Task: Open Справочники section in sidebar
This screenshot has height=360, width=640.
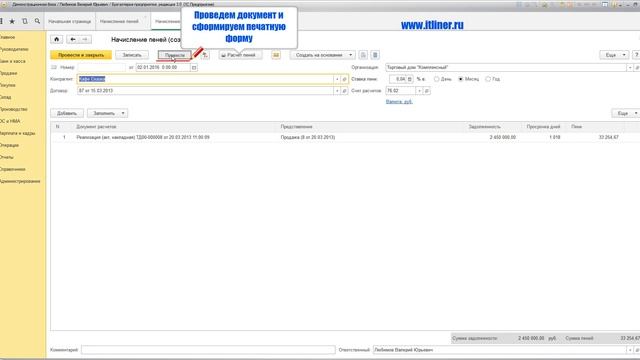Action: point(13,169)
